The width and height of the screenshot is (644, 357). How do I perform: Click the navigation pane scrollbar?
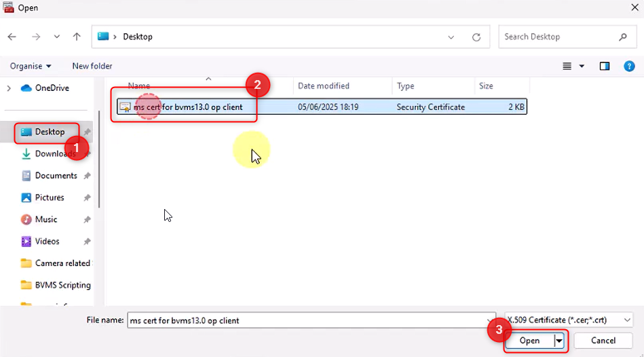pos(99,159)
